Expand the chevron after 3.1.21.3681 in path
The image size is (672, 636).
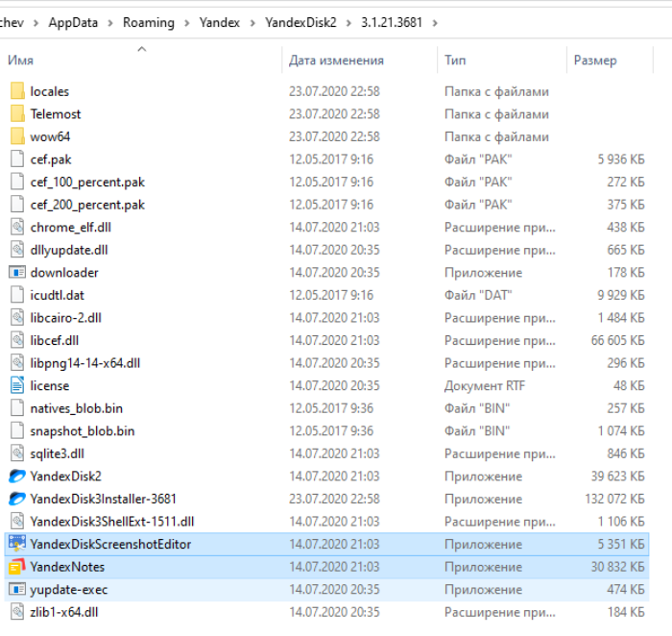click(x=435, y=23)
